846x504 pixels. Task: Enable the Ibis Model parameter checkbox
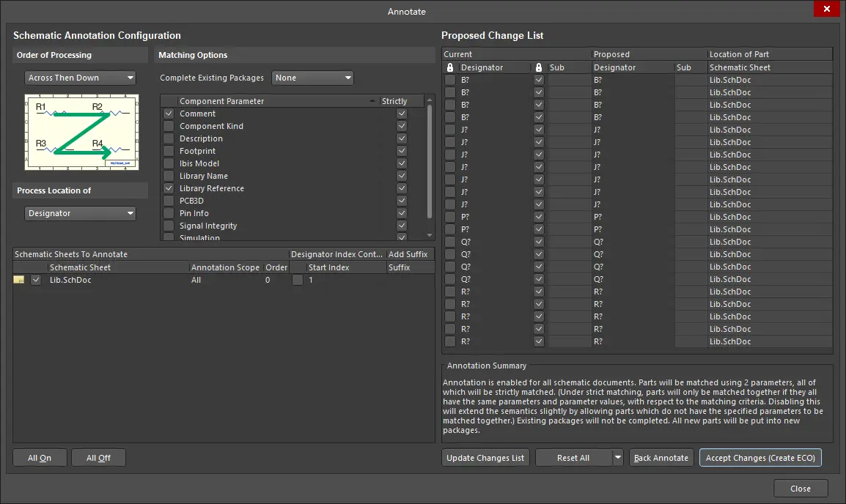(169, 163)
